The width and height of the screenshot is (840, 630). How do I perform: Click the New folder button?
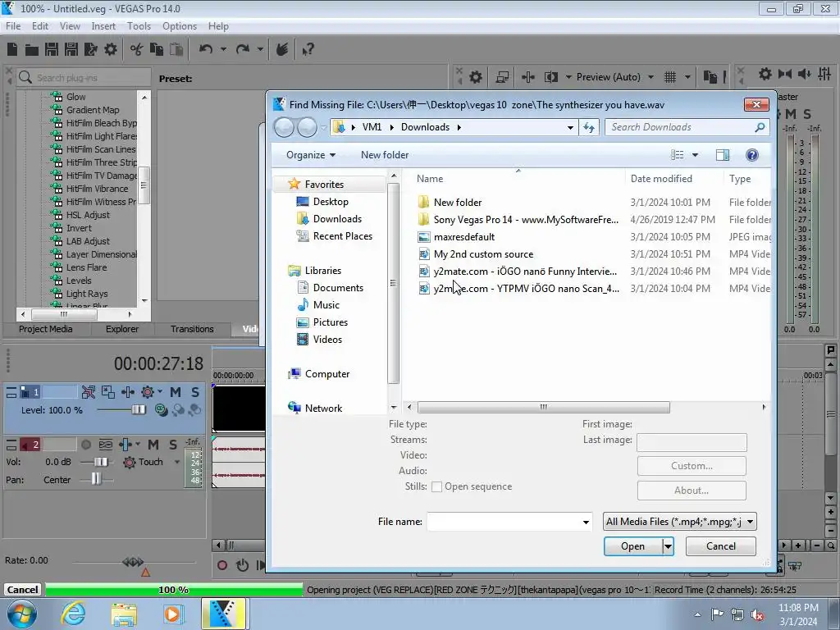coord(384,155)
